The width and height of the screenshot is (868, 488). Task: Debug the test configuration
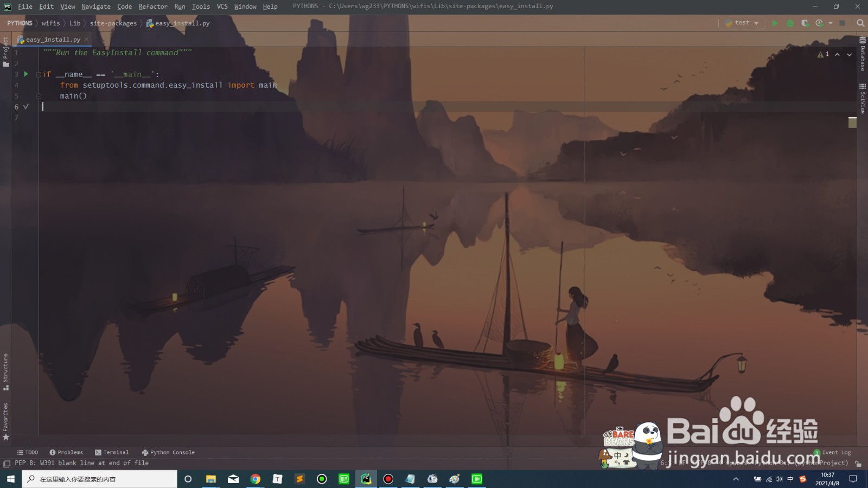(x=790, y=23)
